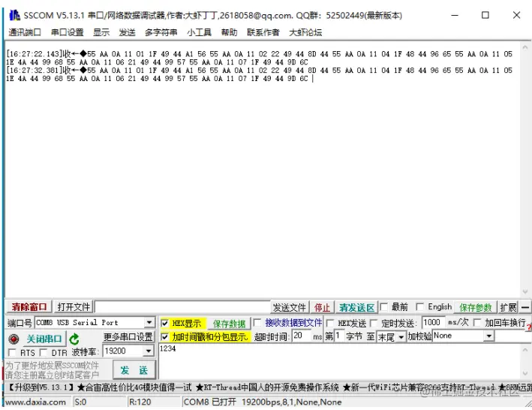Click the file path input field

182,308
